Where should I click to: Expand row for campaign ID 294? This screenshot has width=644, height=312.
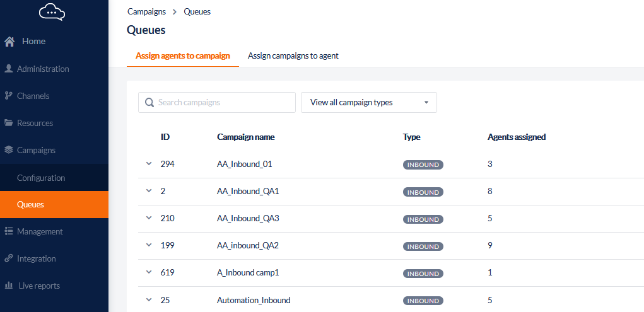coord(149,164)
